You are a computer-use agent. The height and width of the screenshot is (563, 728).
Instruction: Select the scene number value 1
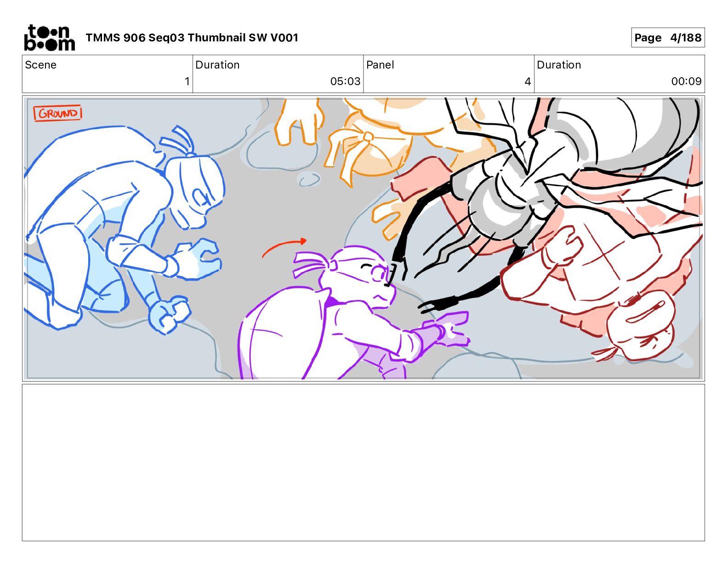coord(187,81)
